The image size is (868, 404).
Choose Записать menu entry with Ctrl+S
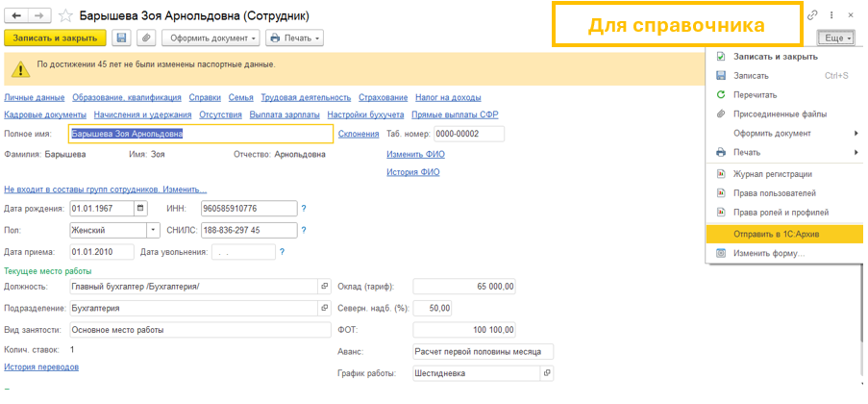(x=784, y=76)
